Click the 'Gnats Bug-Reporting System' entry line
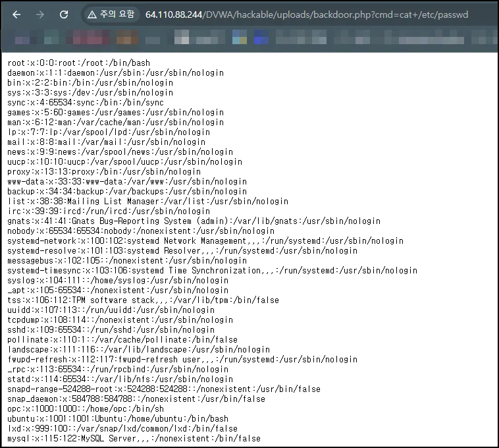Viewport: 499px width, 448px height. pos(194,221)
